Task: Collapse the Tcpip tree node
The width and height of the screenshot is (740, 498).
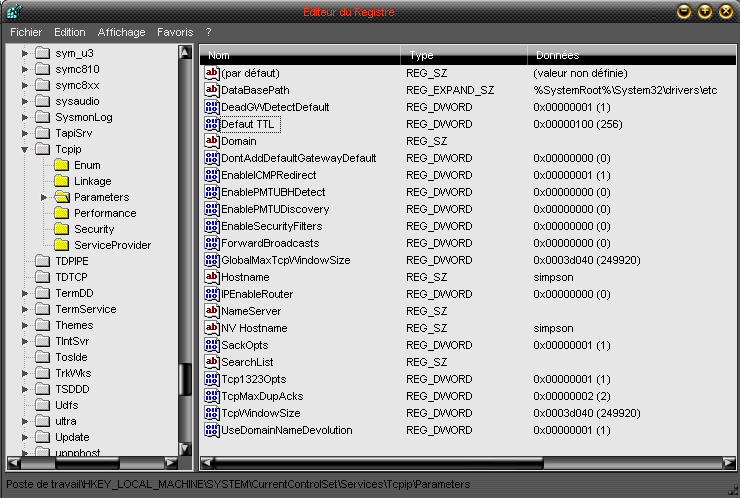Action: (x=25, y=149)
